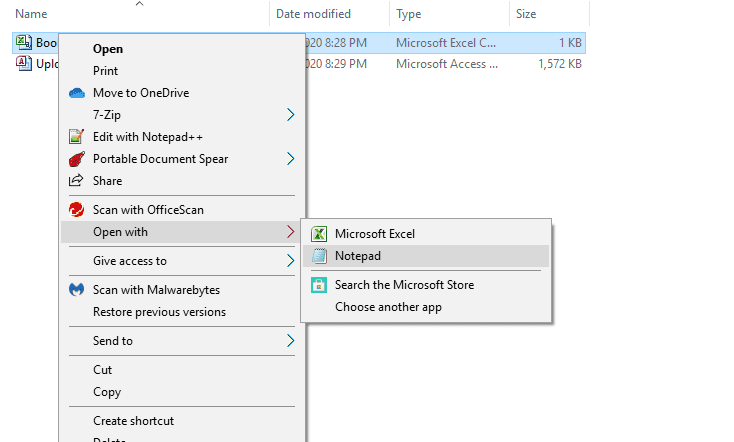Click the Access database file icon
This screenshot has width=734, height=442.
(24, 63)
